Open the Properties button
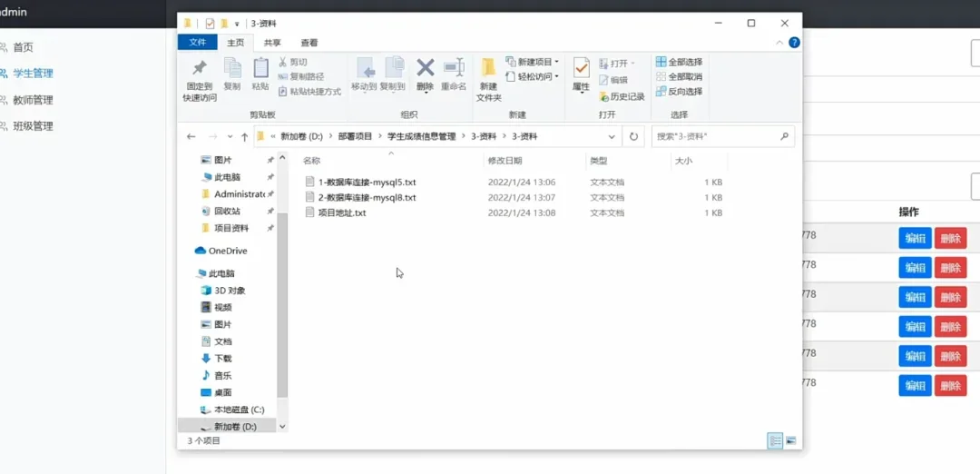This screenshot has height=474, width=980. point(582,75)
